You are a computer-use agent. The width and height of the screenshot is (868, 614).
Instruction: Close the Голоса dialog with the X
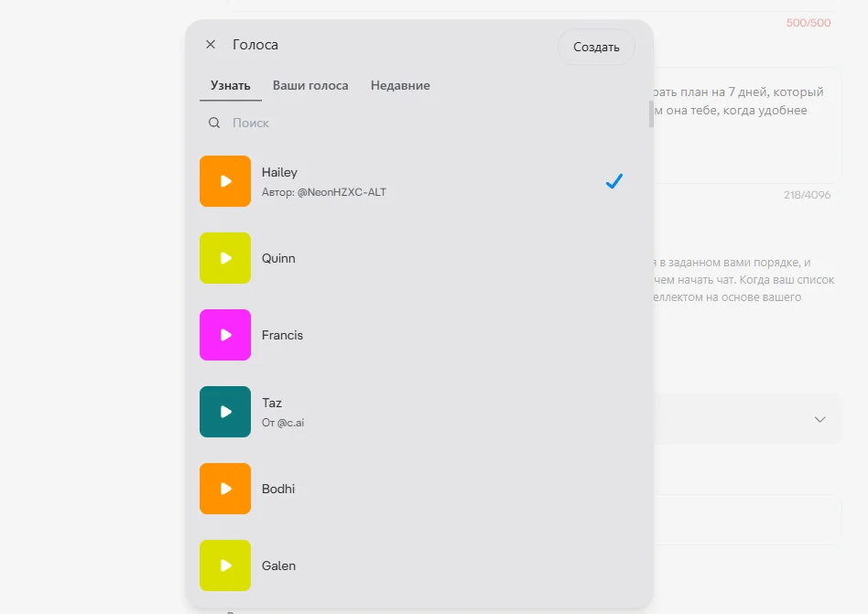(211, 44)
